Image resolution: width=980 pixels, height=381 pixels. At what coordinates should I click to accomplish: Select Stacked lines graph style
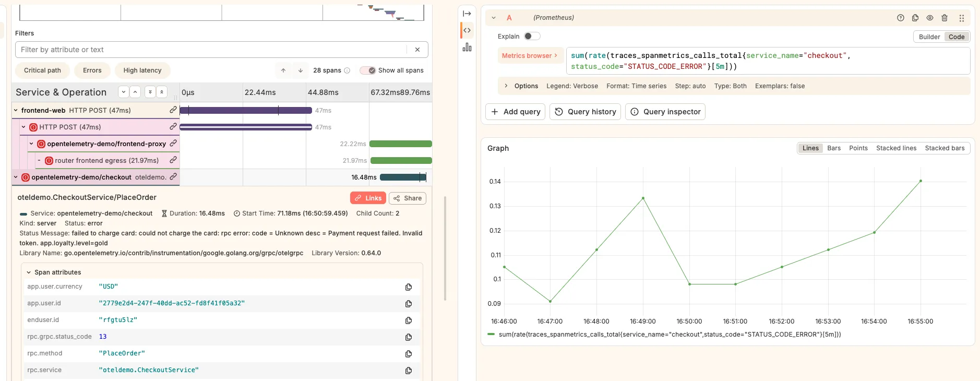tap(896, 148)
